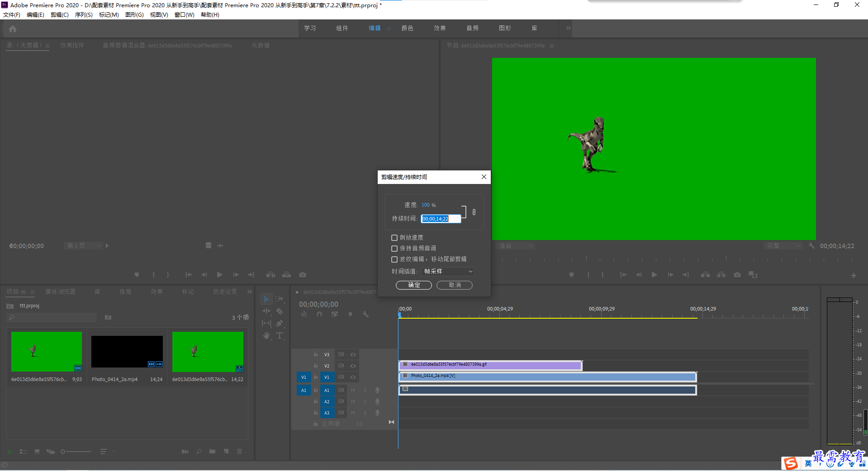This screenshot has width=868, height=471.
Task: Open 序列(S) menu
Action: (x=84, y=15)
